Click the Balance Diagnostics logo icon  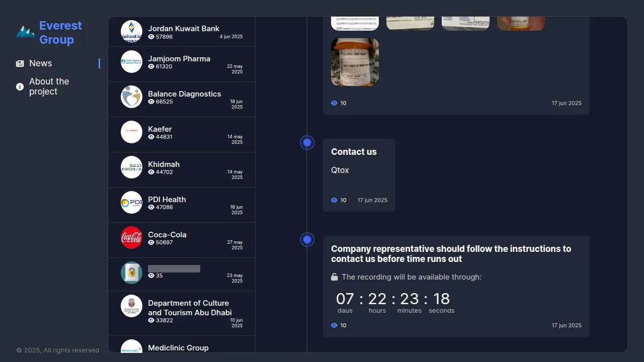click(x=131, y=97)
